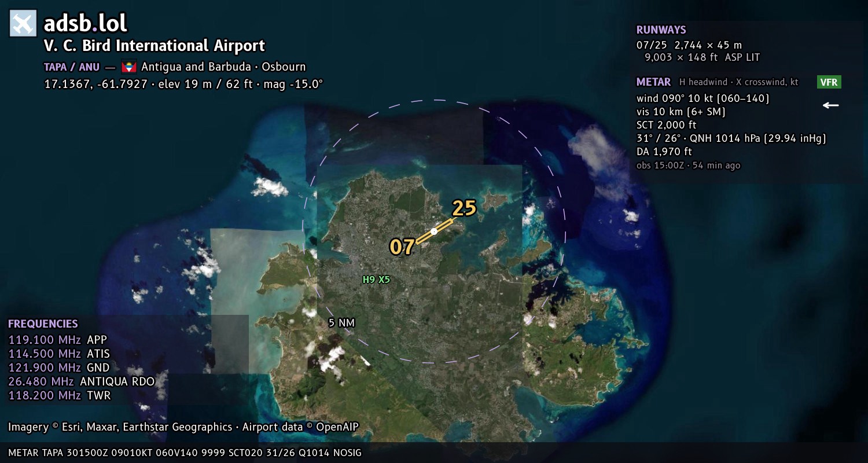Click the 121.900 MHz GND frequency row
Viewport: 868px width, 463px height.
[59, 368]
